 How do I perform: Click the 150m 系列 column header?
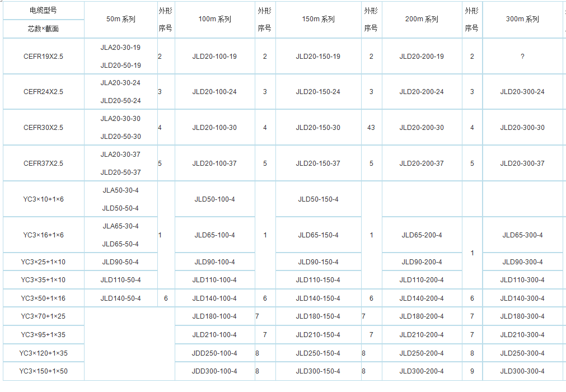tap(318, 19)
